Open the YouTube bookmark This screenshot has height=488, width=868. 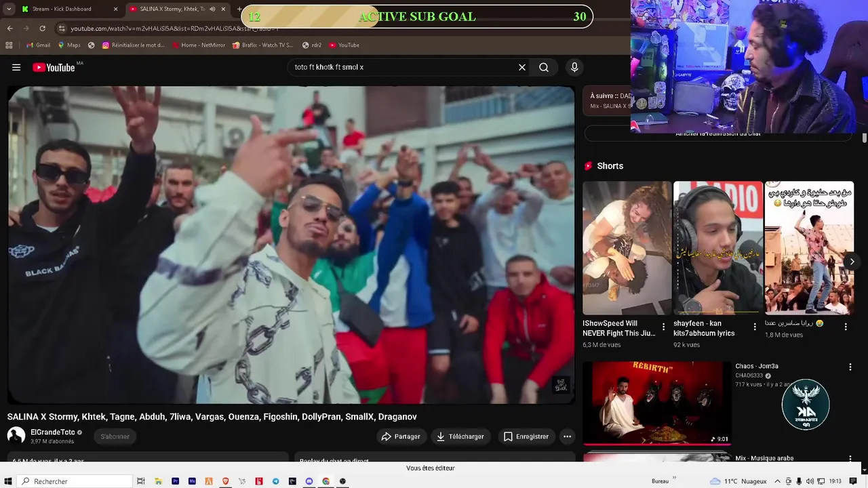click(x=344, y=45)
